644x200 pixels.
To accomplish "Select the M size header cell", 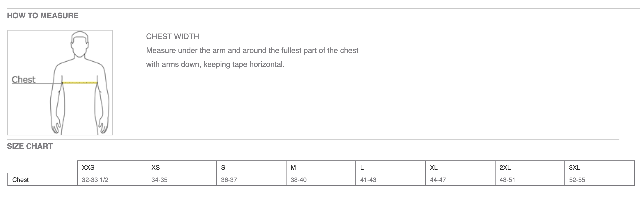I will tap(321, 167).
